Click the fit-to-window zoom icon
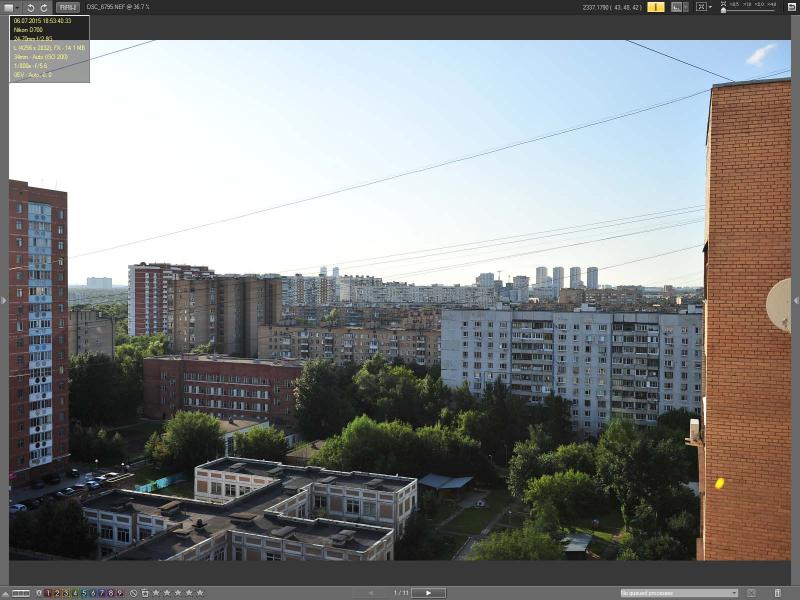Viewport: 800px width, 600px height. coord(701,7)
